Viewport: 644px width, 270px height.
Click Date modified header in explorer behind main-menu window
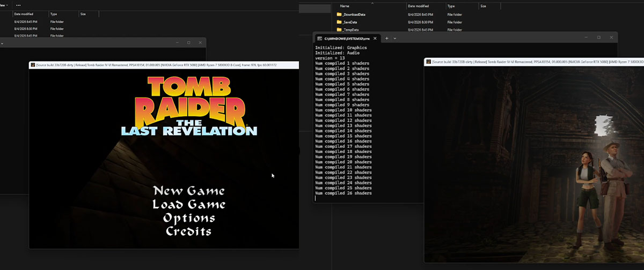(23, 14)
